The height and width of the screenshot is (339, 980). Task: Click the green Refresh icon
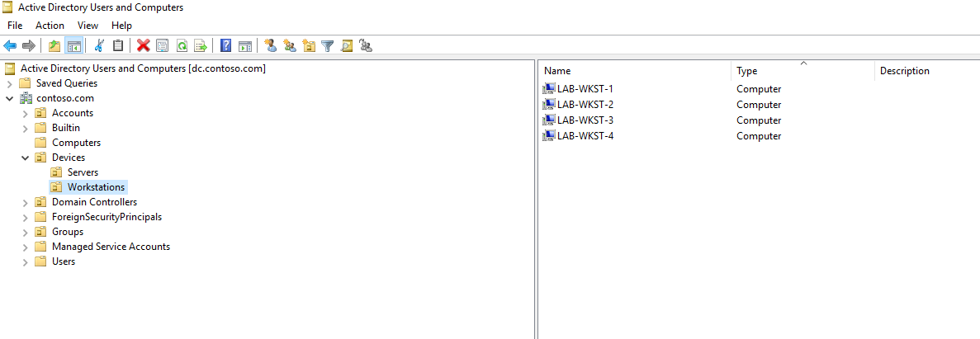182,45
